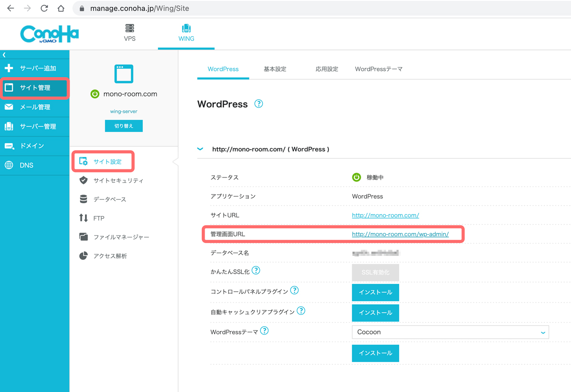Switch to the VPS service tab

click(x=129, y=33)
